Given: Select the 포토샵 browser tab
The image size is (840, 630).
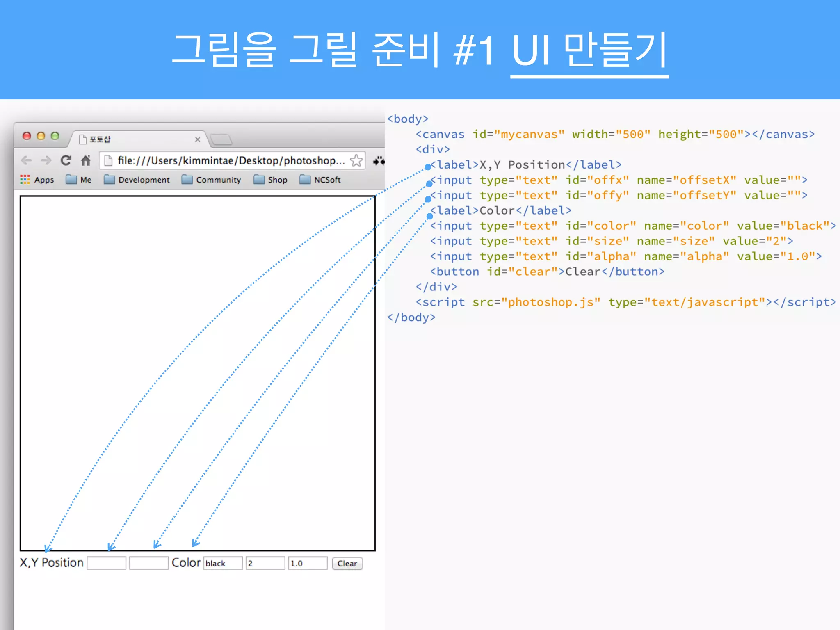Looking at the screenshot, I should [x=139, y=139].
